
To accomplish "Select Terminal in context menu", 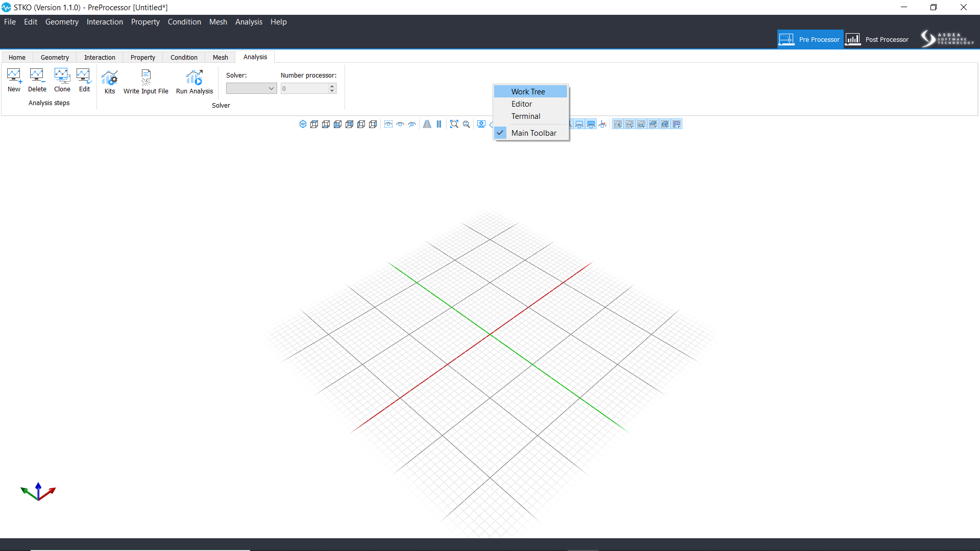I will 530,116.
